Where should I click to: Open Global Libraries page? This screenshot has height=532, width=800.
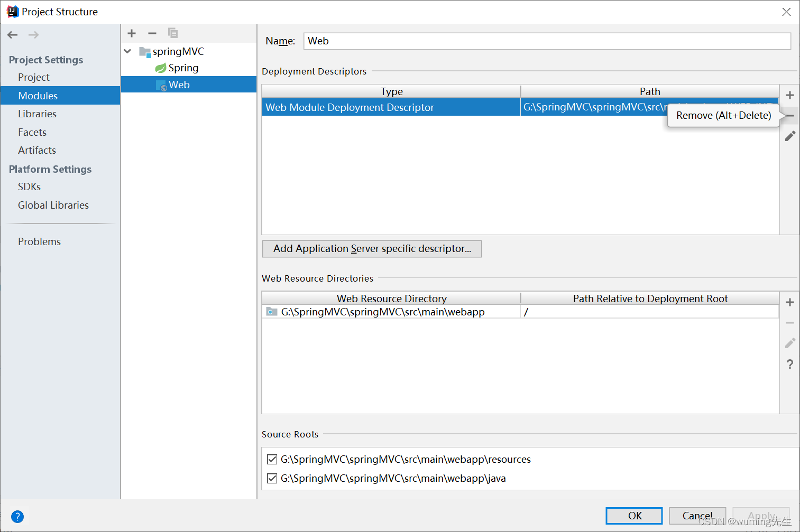click(x=53, y=205)
